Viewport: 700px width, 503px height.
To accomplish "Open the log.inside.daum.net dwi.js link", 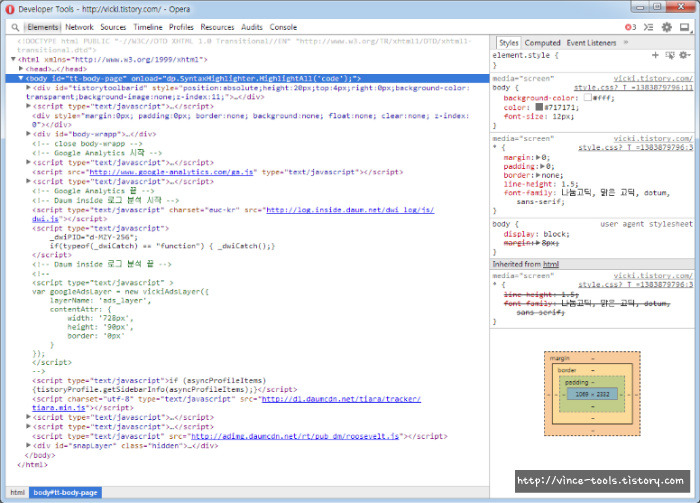I will click(350, 210).
